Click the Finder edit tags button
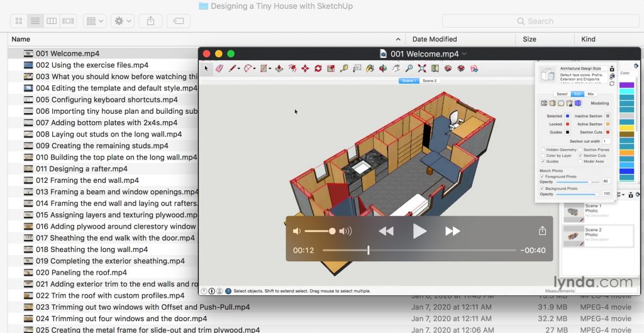This screenshot has height=333, width=644. pos(179,21)
